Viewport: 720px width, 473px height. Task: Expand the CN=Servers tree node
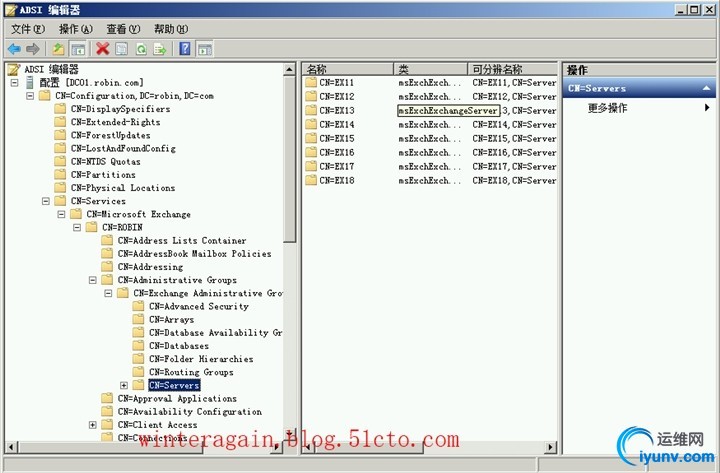pos(124,385)
